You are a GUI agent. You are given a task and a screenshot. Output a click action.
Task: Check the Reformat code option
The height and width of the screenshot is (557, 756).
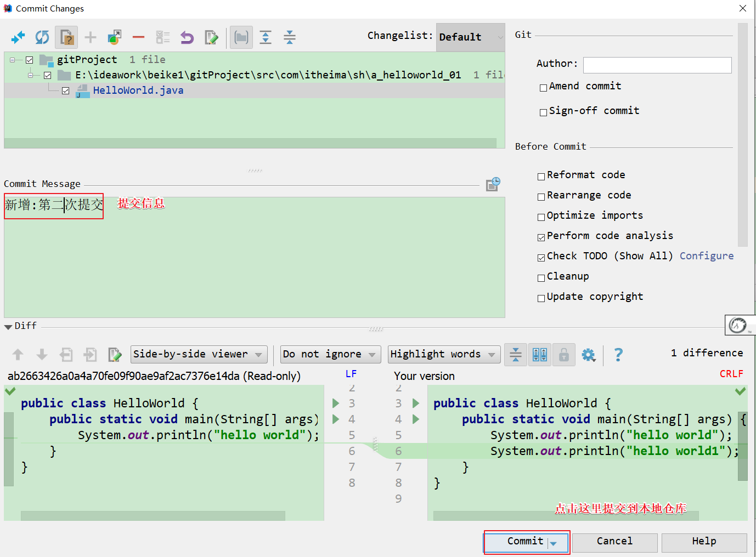pyautogui.click(x=541, y=176)
